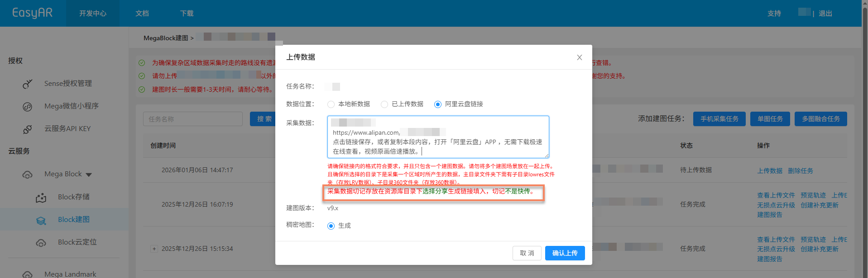This screenshot has width=868, height=278.
Task: Click the page vertical scrollbar
Action: point(865,139)
